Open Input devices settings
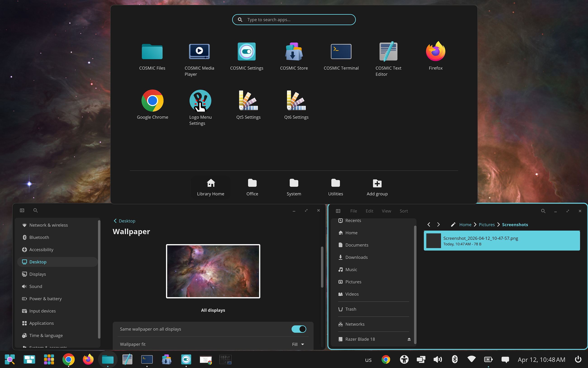Viewport: 588px width, 368px height. (57, 311)
